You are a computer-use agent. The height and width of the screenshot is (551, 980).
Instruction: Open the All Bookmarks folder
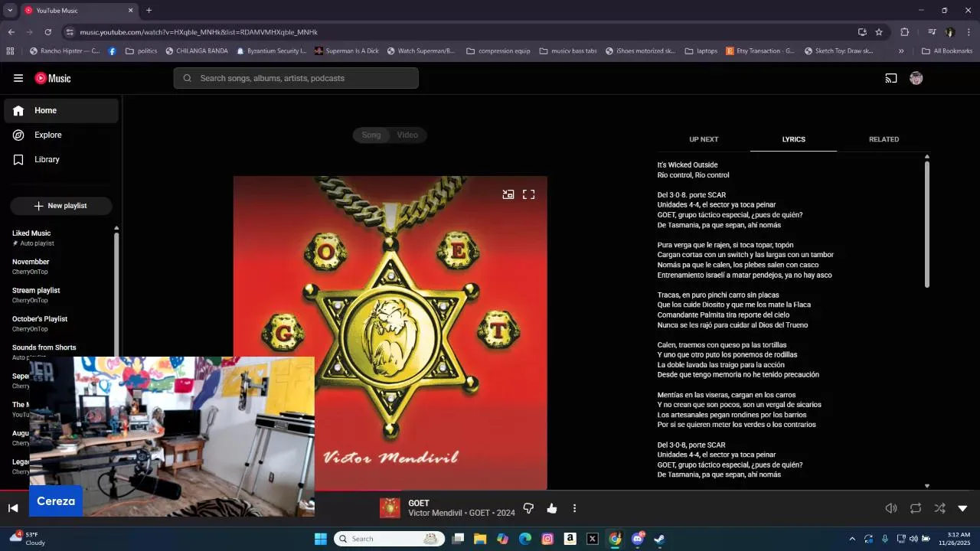click(x=947, y=51)
